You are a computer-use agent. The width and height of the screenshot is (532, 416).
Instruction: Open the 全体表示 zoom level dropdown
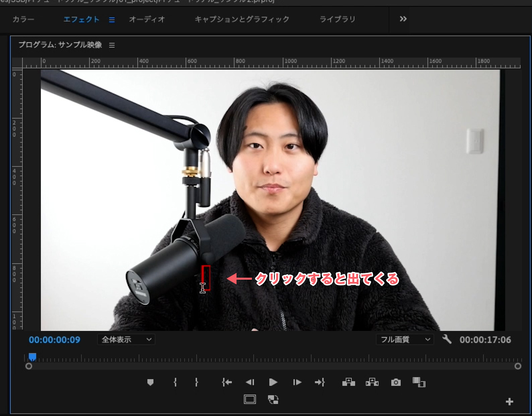[x=126, y=340]
